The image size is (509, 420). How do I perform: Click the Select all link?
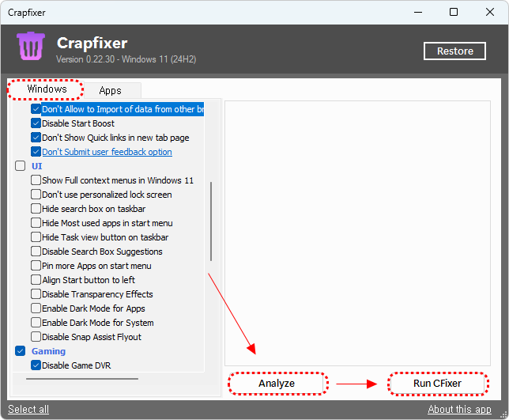pos(28,409)
